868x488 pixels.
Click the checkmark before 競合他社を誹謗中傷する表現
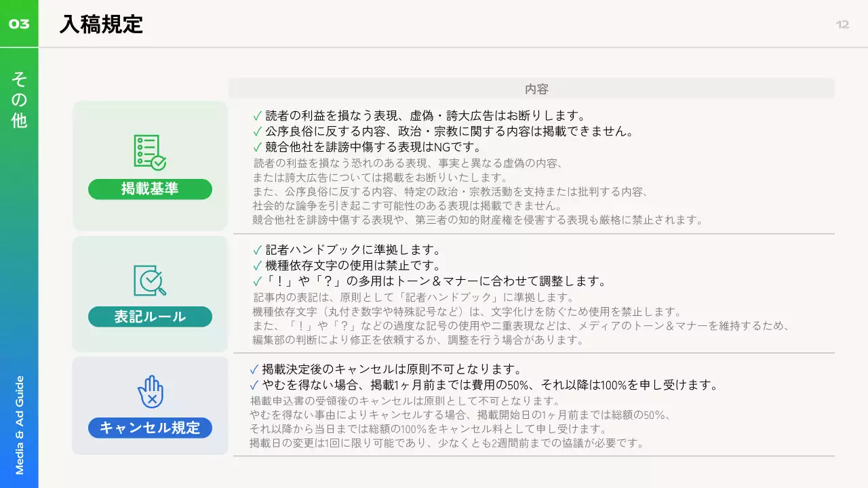[x=257, y=147]
